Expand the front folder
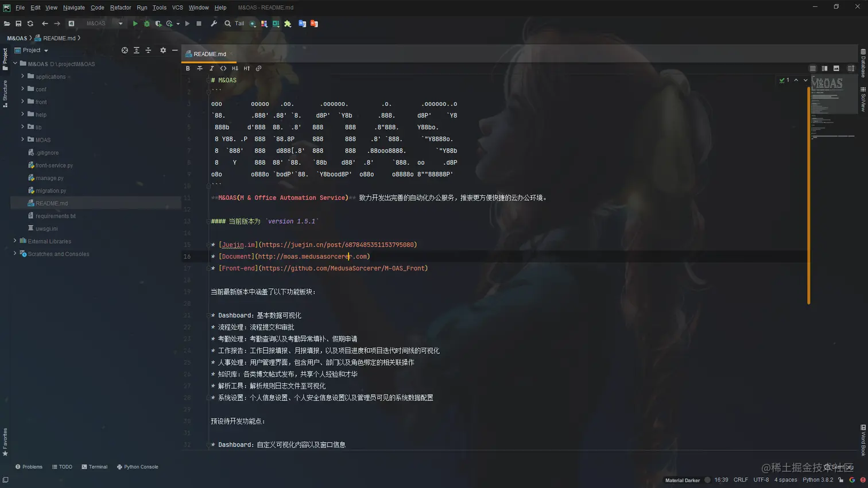This screenshot has width=868, height=488. (x=23, y=101)
